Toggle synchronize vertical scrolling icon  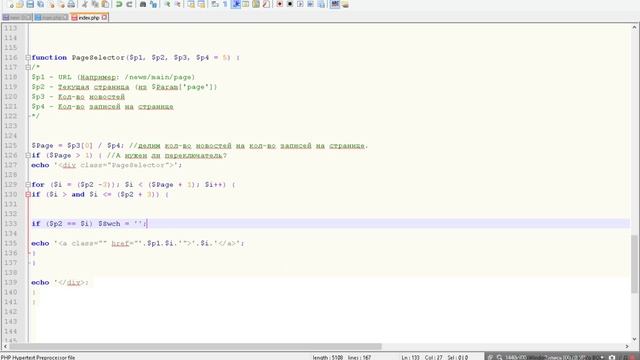(x=191, y=4)
